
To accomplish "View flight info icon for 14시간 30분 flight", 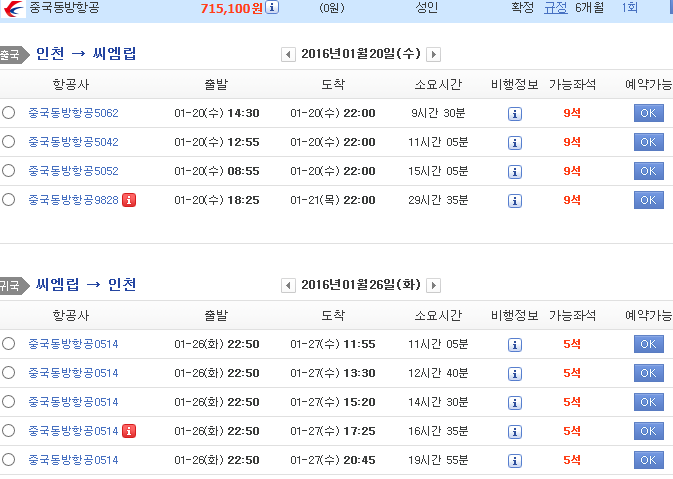I will (x=515, y=403).
